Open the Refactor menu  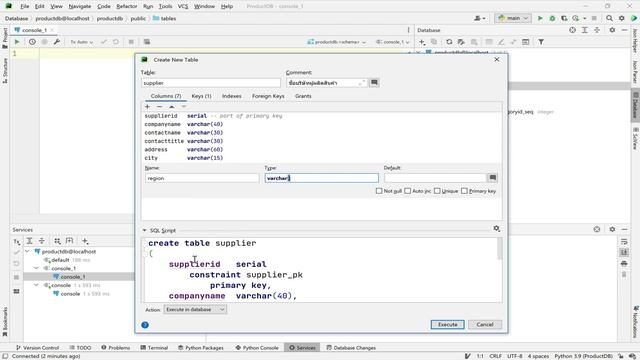pos(127,6)
